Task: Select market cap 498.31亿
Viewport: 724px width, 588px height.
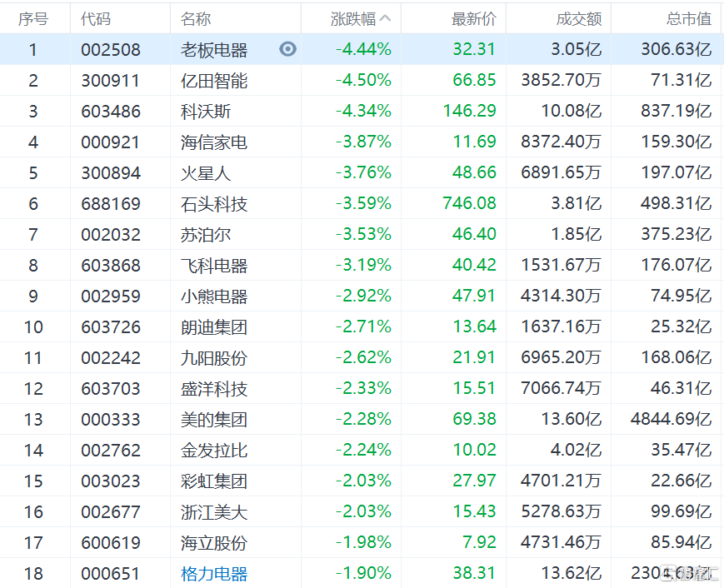Action: point(677,203)
